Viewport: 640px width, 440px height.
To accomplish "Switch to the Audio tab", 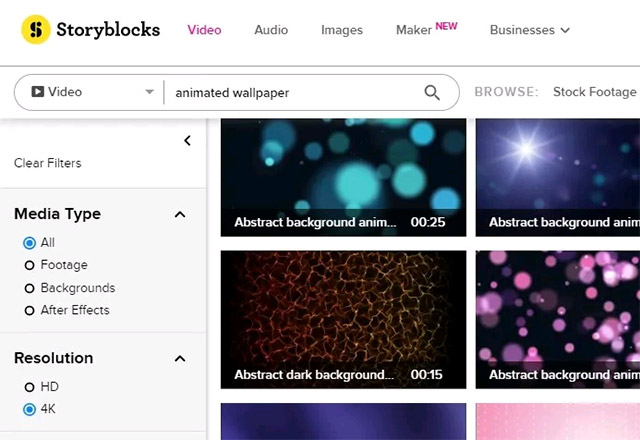I will pyautogui.click(x=271, y=30).
